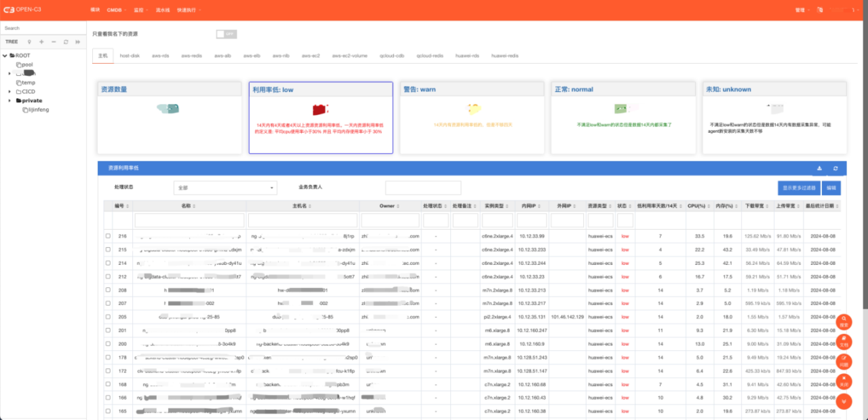
Task: Select the checkbox for row 208
Action: point(108,290)
